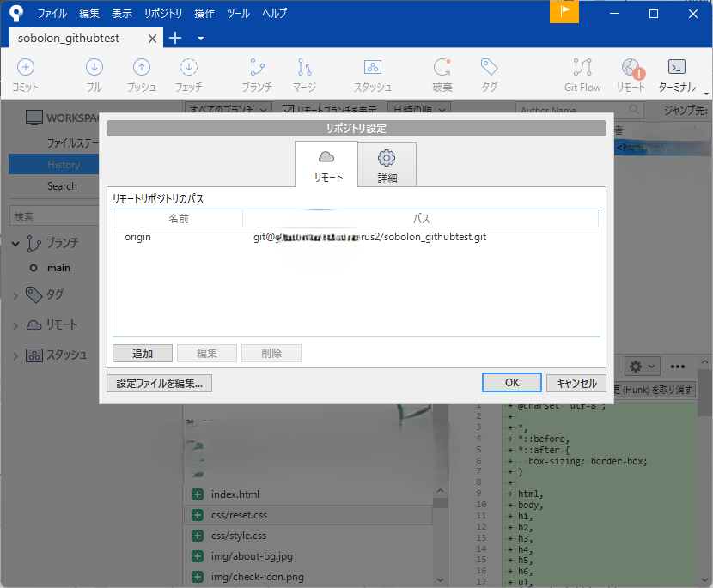Click 設定ファイルを編集 to edit config file

tap(159, 383)
